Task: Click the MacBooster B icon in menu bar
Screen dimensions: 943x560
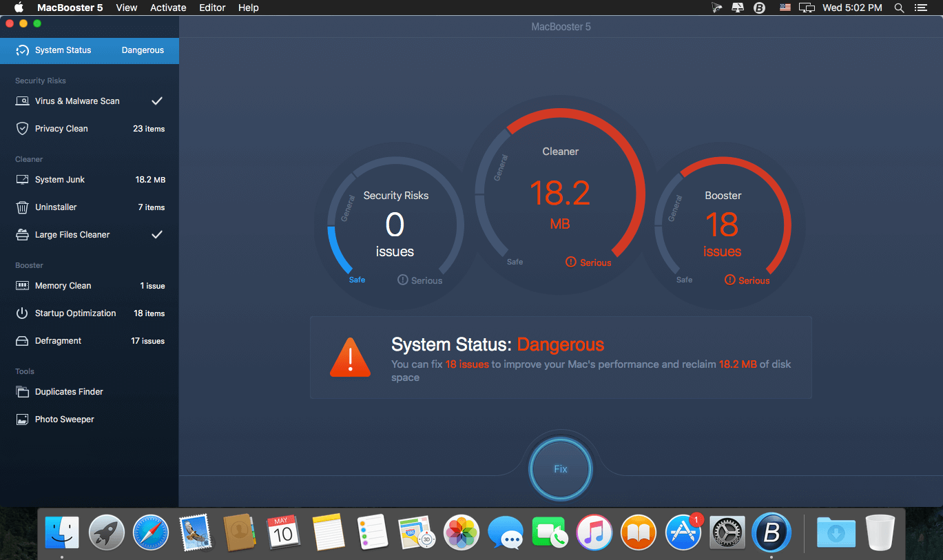Action: point(760,8)
